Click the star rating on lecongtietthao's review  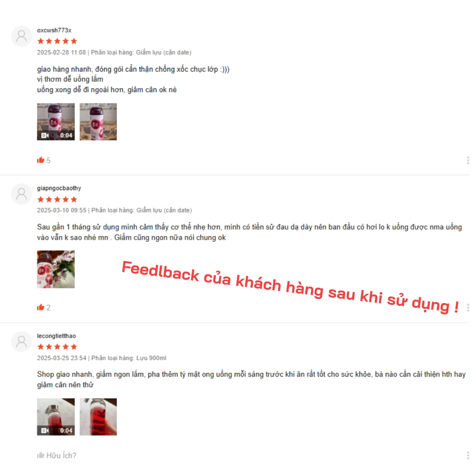coord(57,347)
